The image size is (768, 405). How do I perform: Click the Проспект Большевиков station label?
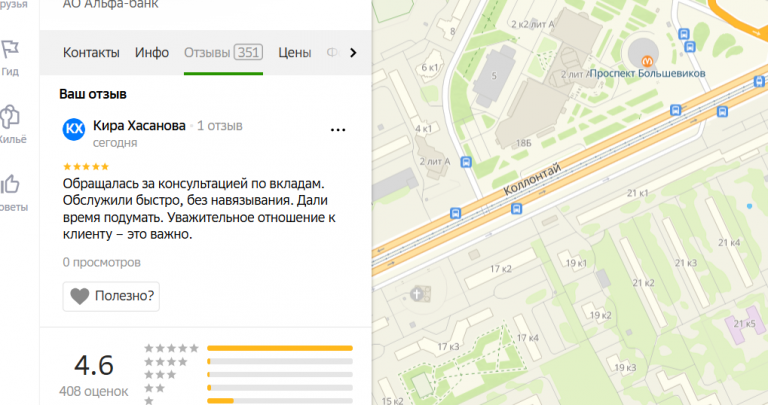click(x=648, y=73)
